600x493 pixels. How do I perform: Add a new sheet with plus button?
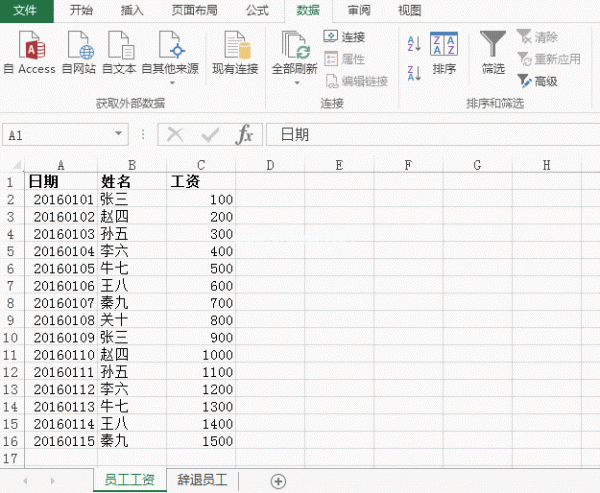[x=279, y=481]
